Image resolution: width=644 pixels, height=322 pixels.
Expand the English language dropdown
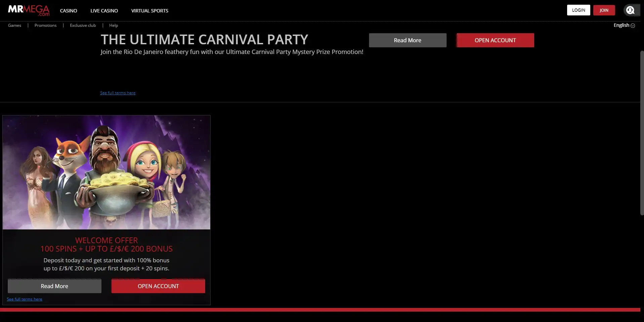pyautogui.click(x=624, y=25)
